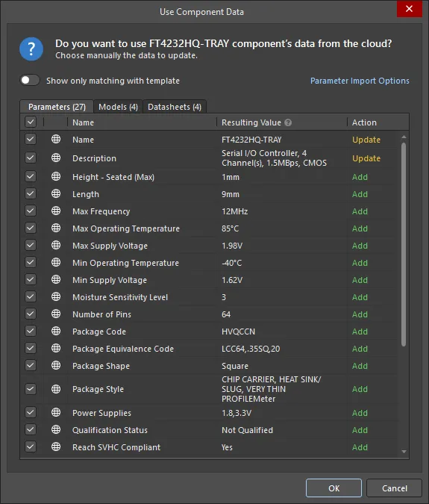
Task: Click the scrollbar down arrow
Action: tap(404, 452)
